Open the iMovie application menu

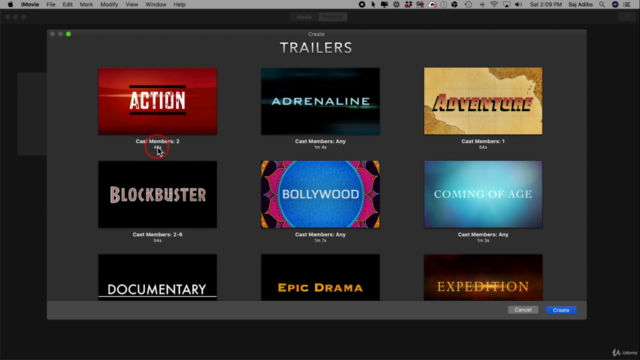(x=30, y=4)
